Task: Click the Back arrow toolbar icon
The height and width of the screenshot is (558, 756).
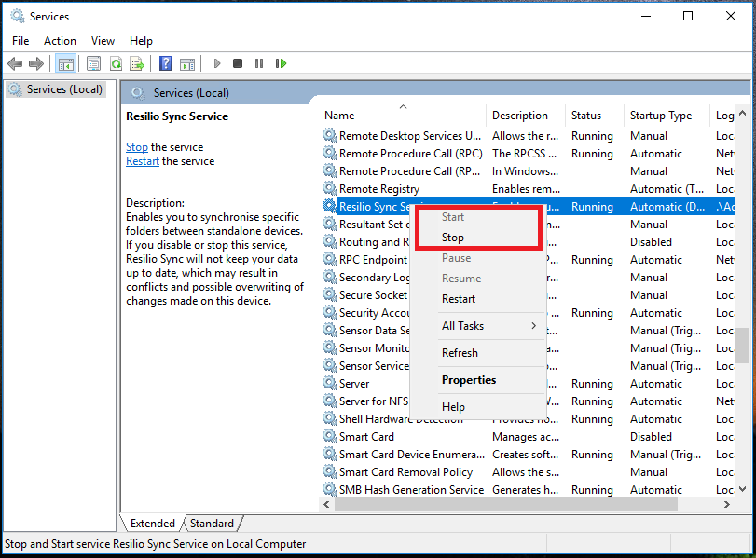Action: coord(15,63)
